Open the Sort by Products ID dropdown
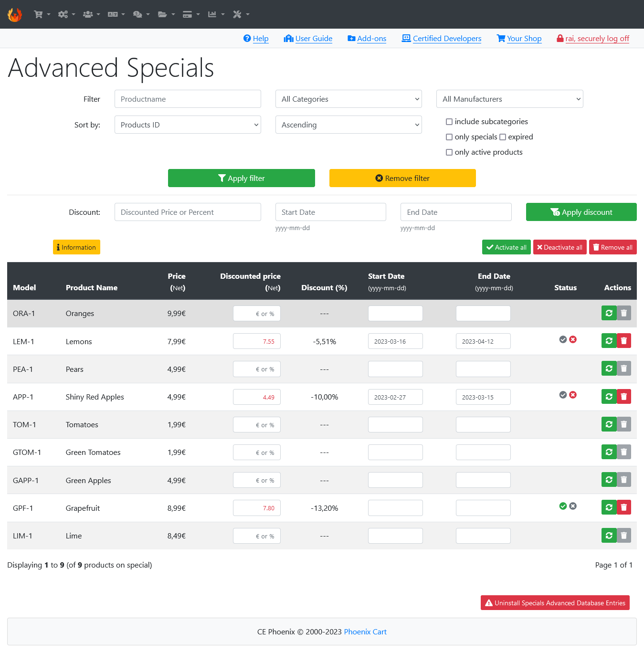Viewport: 644px width, 653px height. pyautogui.click(x=188, y=125)
